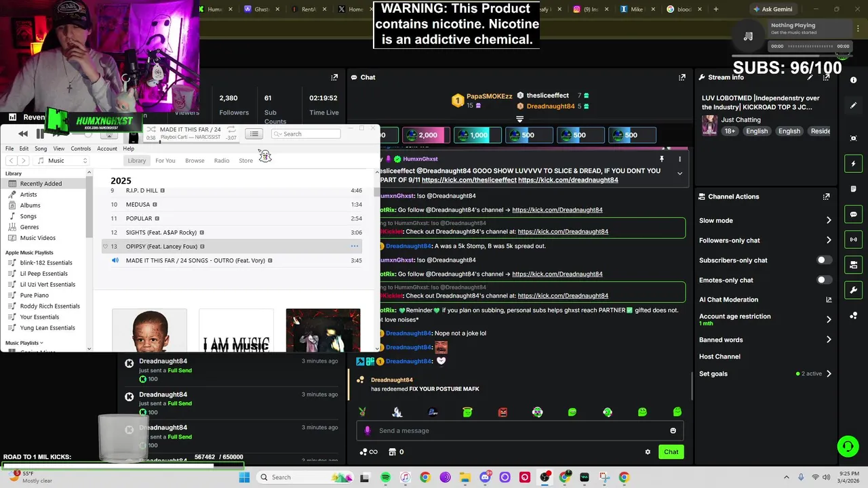Open Spotify from the taskbar
Viewport: 868px width, 488px height.
tap(385, 477)
